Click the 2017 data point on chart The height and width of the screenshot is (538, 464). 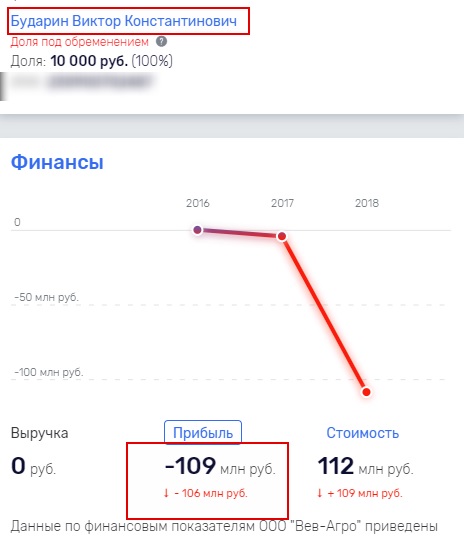tap(282, 236)
